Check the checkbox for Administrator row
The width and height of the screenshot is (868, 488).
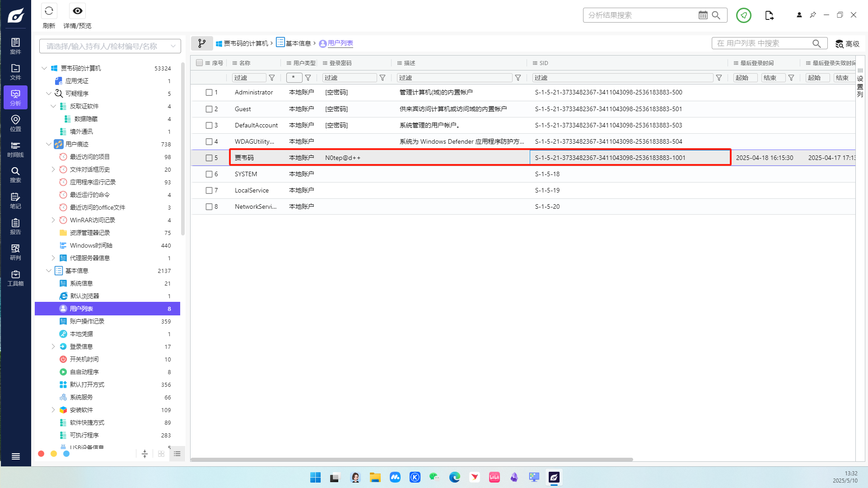click(209, 93)
